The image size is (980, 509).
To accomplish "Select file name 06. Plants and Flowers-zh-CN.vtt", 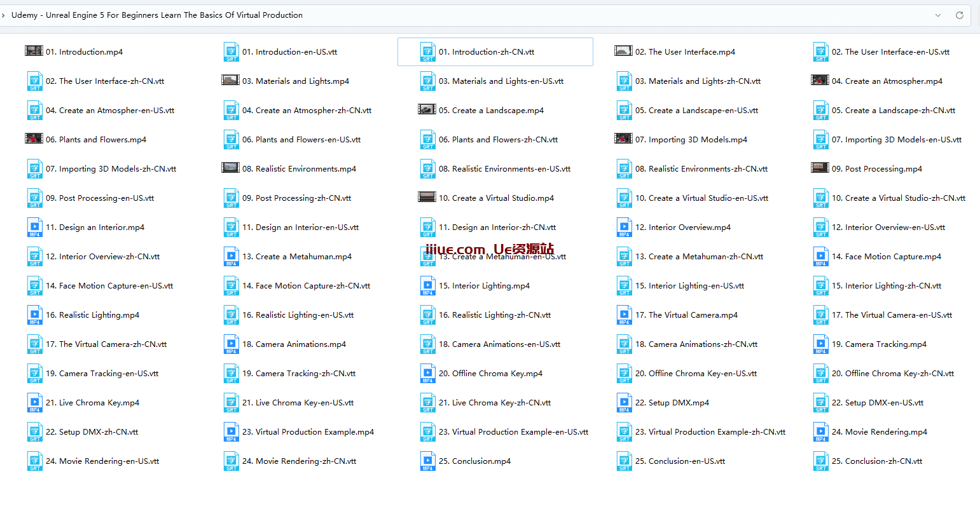I will pyautogui.click(x=499, y=140).
